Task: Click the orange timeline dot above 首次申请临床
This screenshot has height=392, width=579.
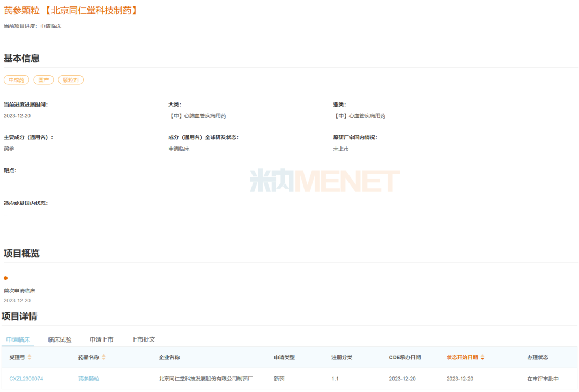Action: coord(6,278)
